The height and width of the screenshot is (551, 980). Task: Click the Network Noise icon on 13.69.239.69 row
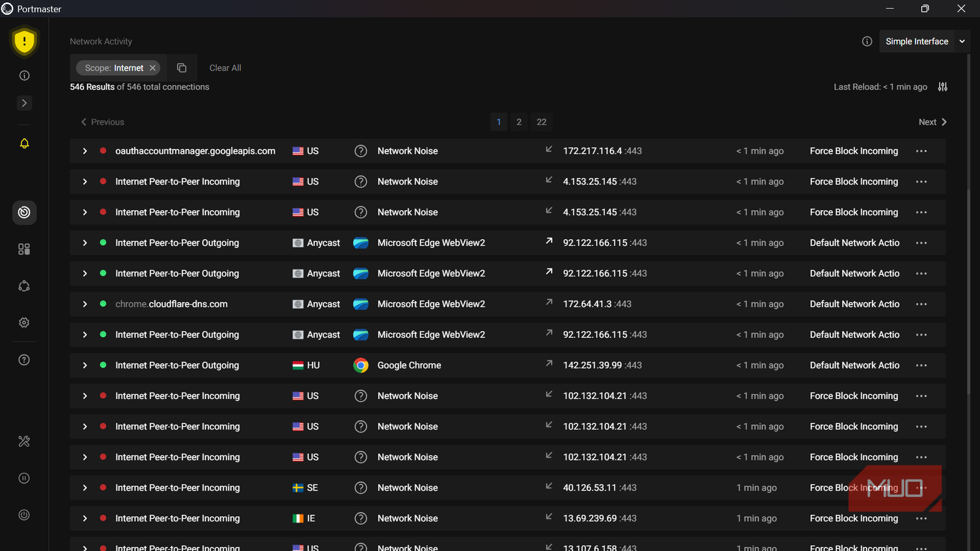[x=361, y=518]
